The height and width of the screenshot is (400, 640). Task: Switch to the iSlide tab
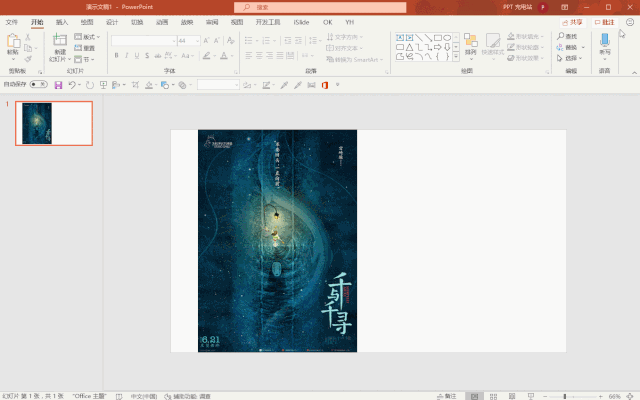coord(301,21)
